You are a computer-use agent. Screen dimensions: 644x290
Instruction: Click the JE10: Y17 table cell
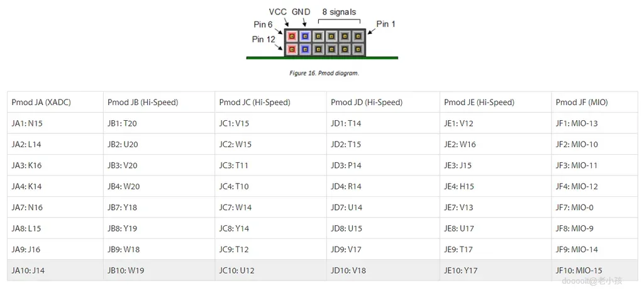496,270
